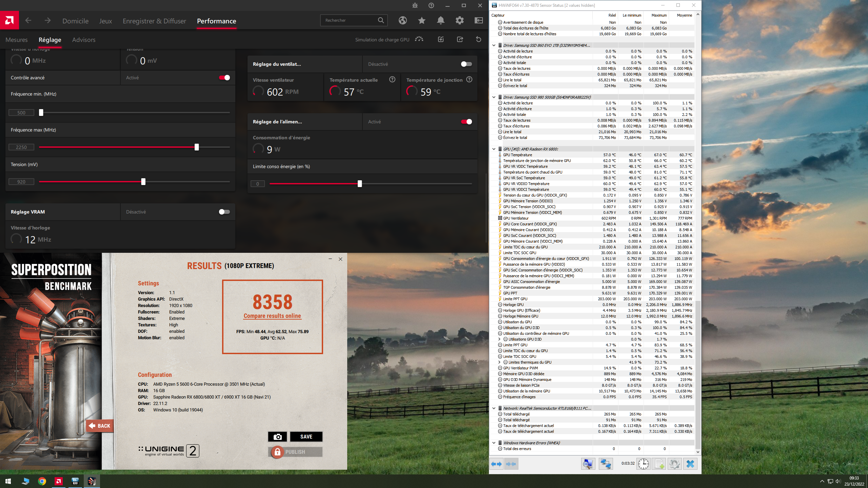Click HWiNFO expand columns double-arrow icon
868x488 pixels.
click(497, 464)
